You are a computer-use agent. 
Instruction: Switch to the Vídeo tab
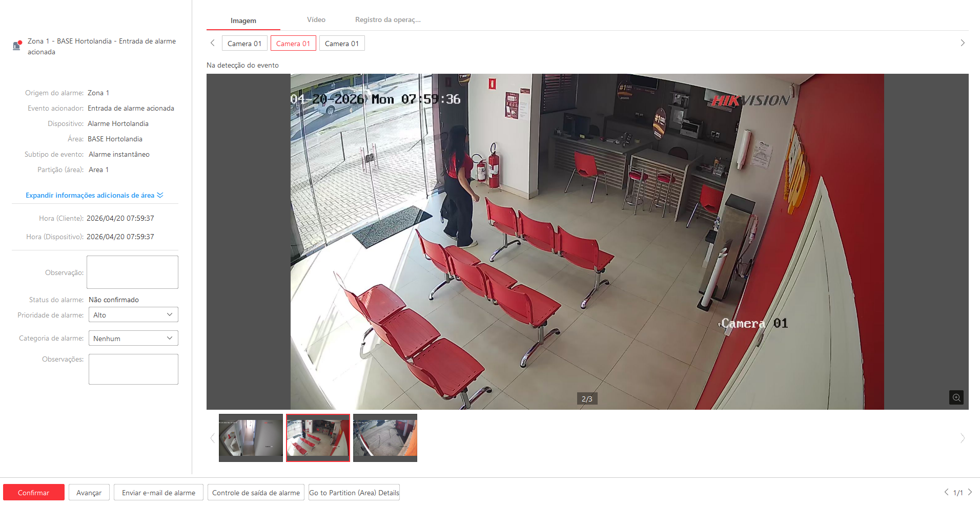pos(316,20)
